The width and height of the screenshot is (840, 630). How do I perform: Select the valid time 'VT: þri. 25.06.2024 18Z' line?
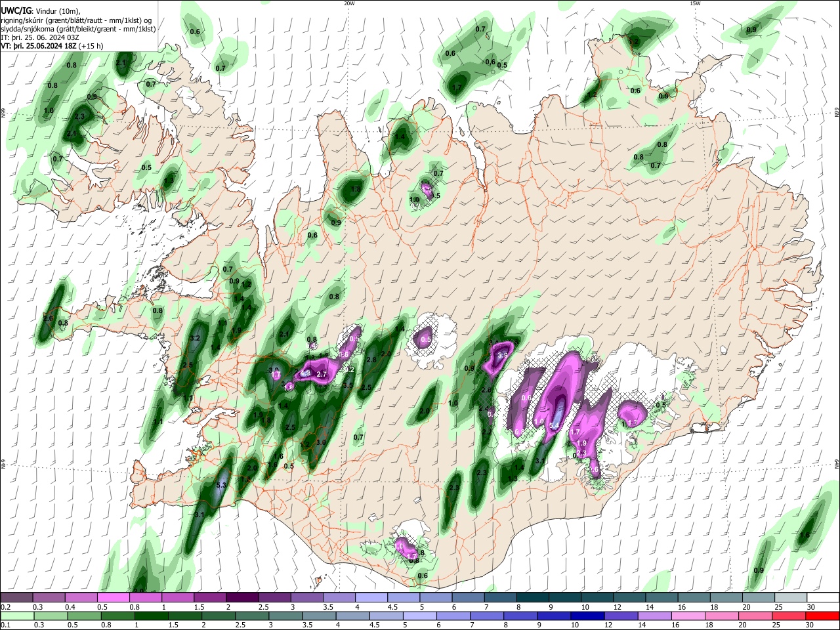[52, 46]
